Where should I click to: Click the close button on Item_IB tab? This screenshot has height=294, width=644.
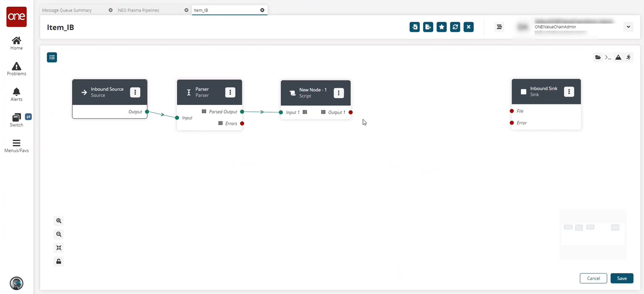(x=262, y=10)
